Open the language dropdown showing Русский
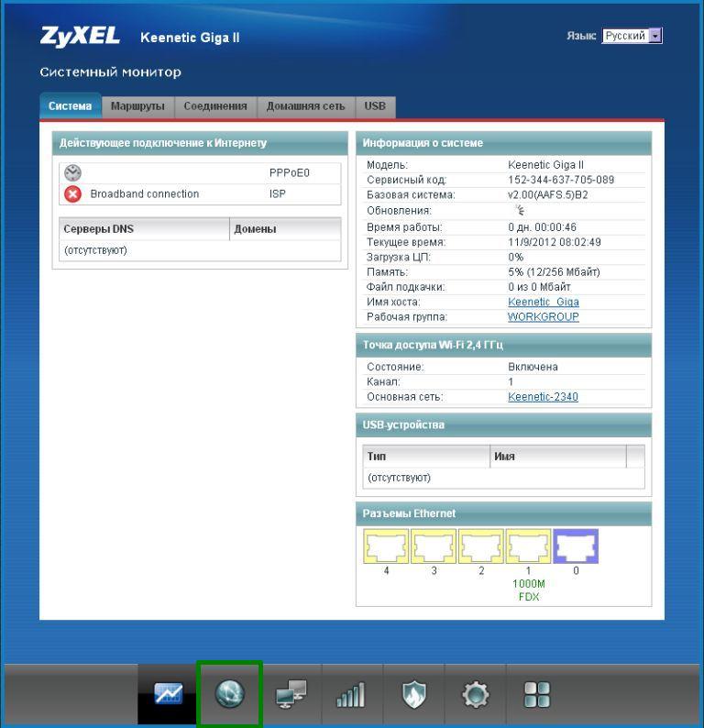The width and height of the screenshot is (704, 728). click(x=632, y=36)
